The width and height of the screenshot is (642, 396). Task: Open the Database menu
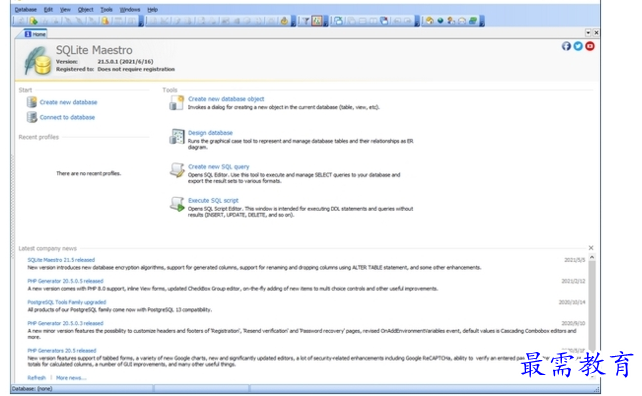pos(25,9)
